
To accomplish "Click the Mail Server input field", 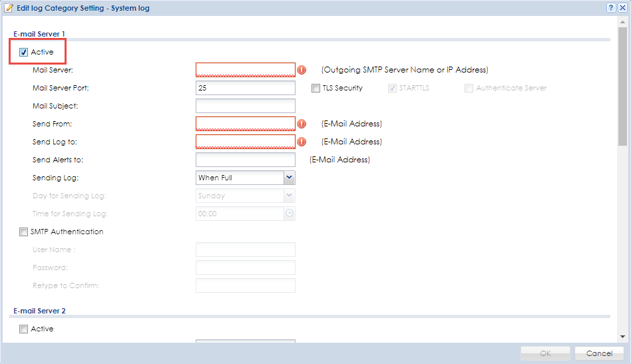I will coord(246,70).
